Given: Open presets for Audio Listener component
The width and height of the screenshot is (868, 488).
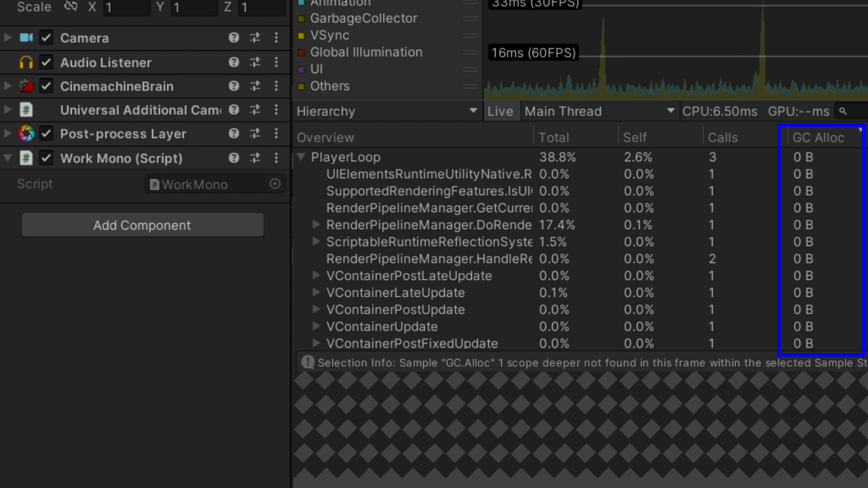Looking at the screenshot, I should 255,62.
